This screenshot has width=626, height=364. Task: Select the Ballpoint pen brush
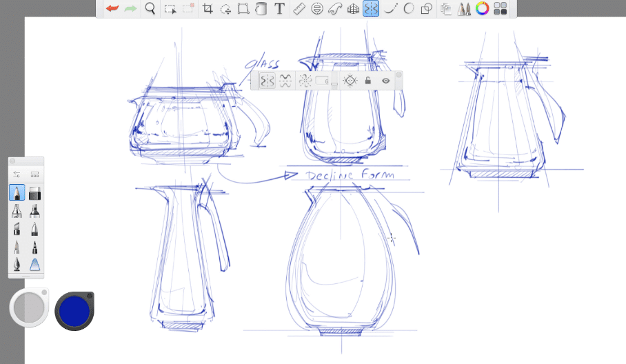point(34,229)
